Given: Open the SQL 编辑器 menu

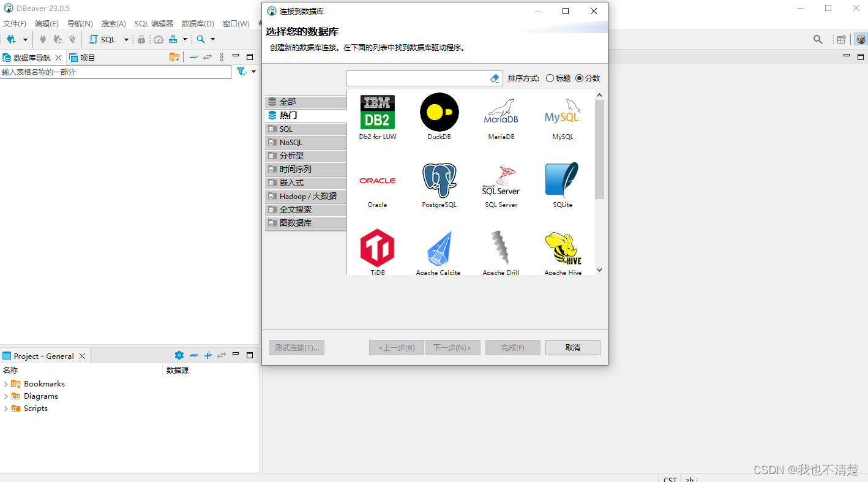Looking at the screenshot, I should click(x=154, y=23).
